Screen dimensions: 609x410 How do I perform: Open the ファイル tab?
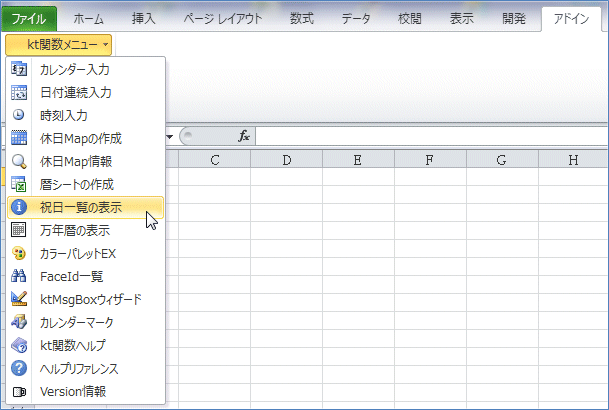tap(29, 18)
